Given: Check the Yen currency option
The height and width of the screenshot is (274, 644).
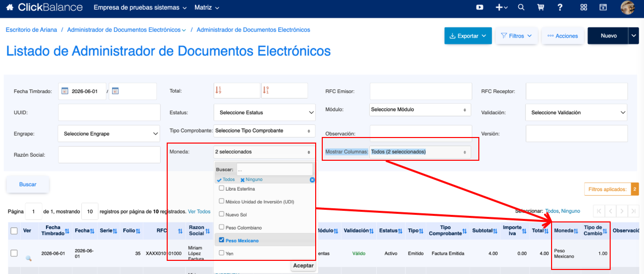Looking at the screenshot, I should [x=221, y=252].
